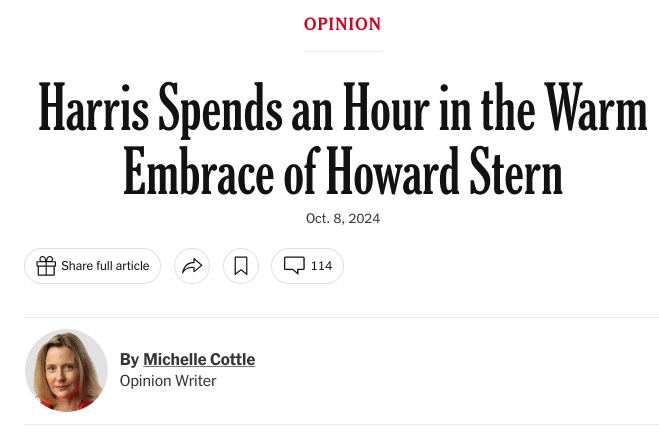The width and height of the screenshot is (659, 442).
Task: Click the article headline about Howard Stern
Action: [x=343, y=138]
